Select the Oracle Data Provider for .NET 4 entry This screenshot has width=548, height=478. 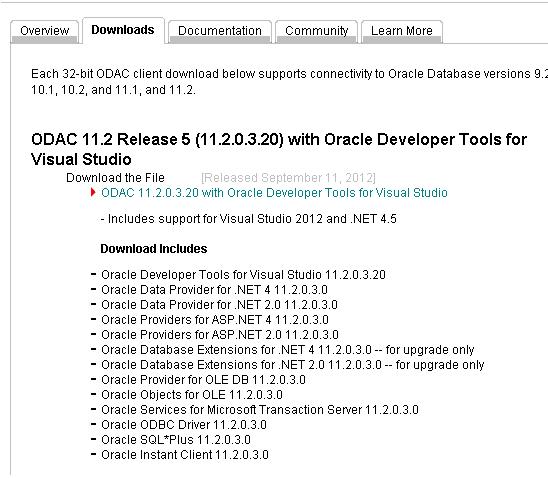coord(214,290)
